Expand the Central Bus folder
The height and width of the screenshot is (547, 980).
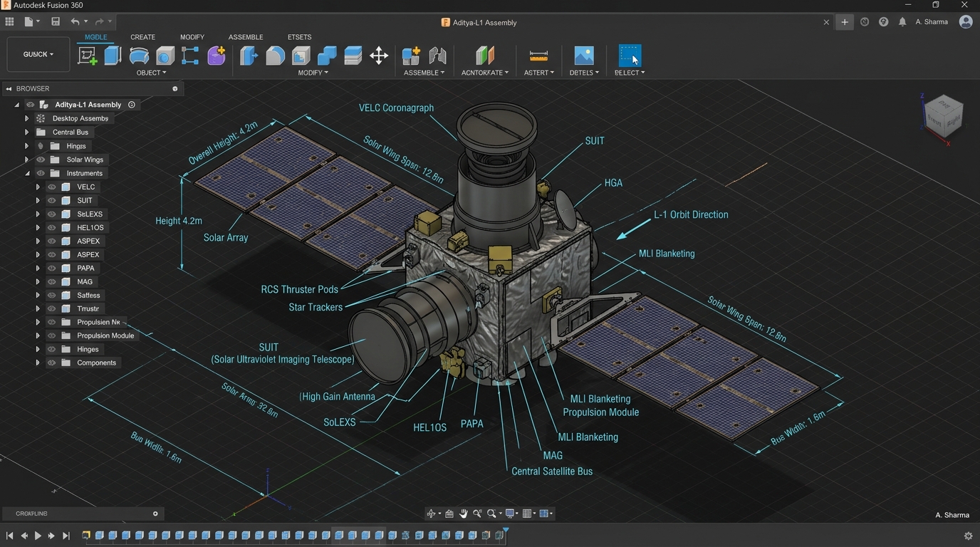coord(27,132)
